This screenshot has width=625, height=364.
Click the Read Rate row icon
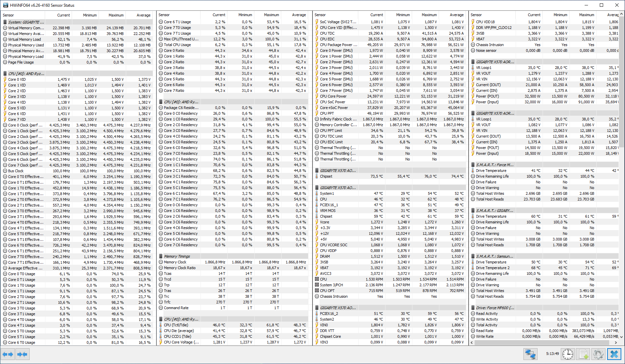[x=473, y=331]
